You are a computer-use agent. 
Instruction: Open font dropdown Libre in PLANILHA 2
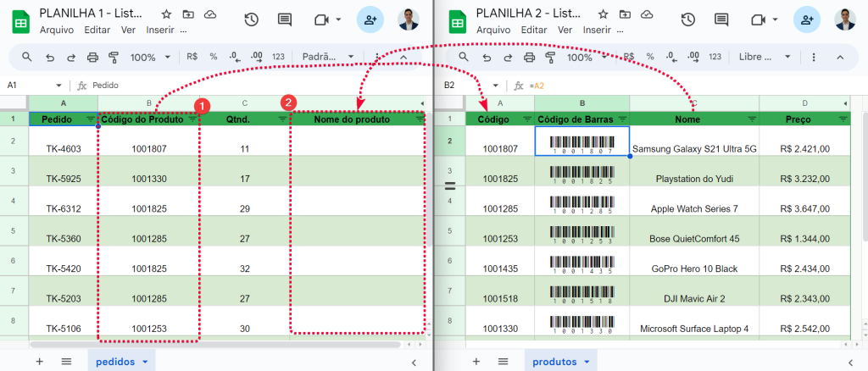pyautogui.click(x=765, y=57)
